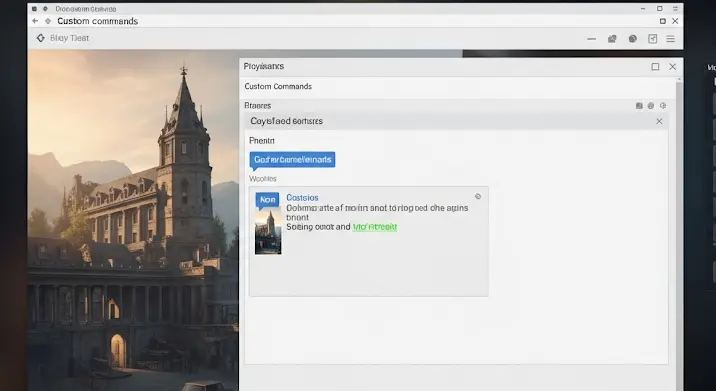
Task: Click the last round icon in Braeres row
Action: pos(663,106)
